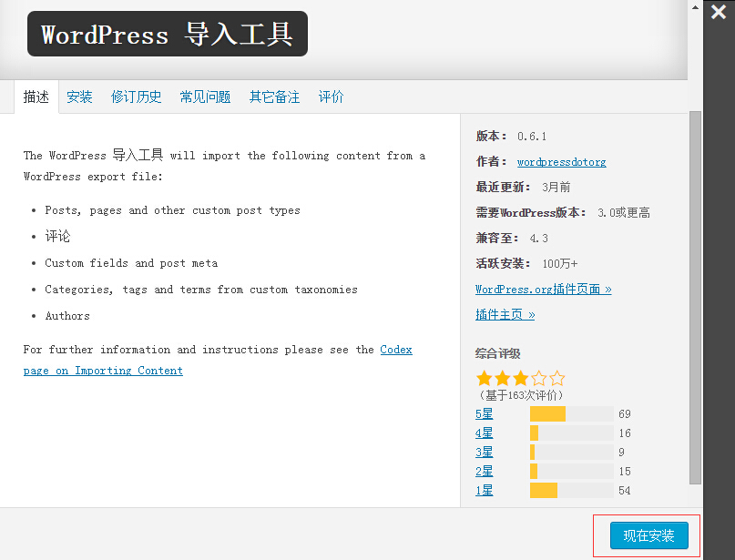The height and width of the screenshot is (560, 735).
Task: Follow the Codex link in the description
Action: coord(396,350)
